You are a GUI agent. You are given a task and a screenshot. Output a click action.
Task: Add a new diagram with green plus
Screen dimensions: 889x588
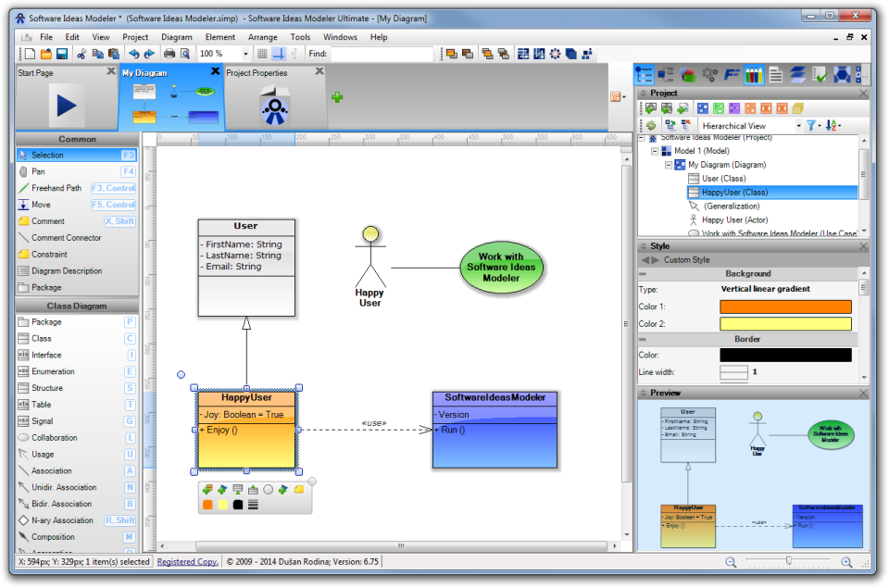(x=337, y=97)
